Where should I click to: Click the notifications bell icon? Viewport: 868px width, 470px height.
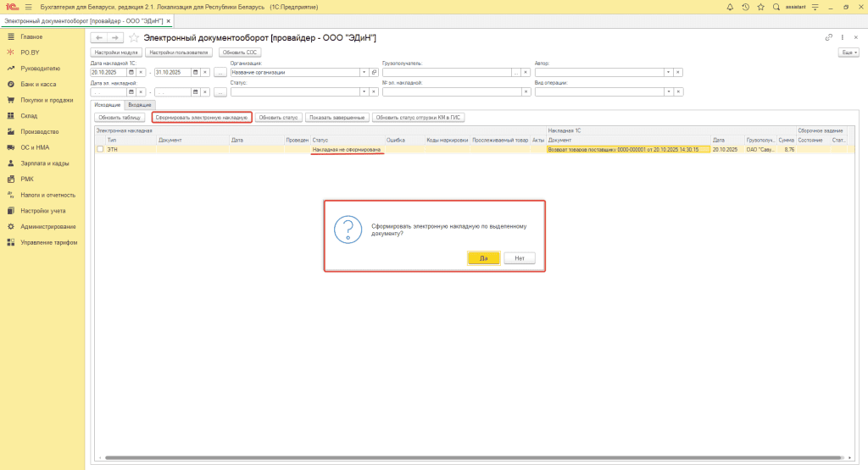(731, 7)
